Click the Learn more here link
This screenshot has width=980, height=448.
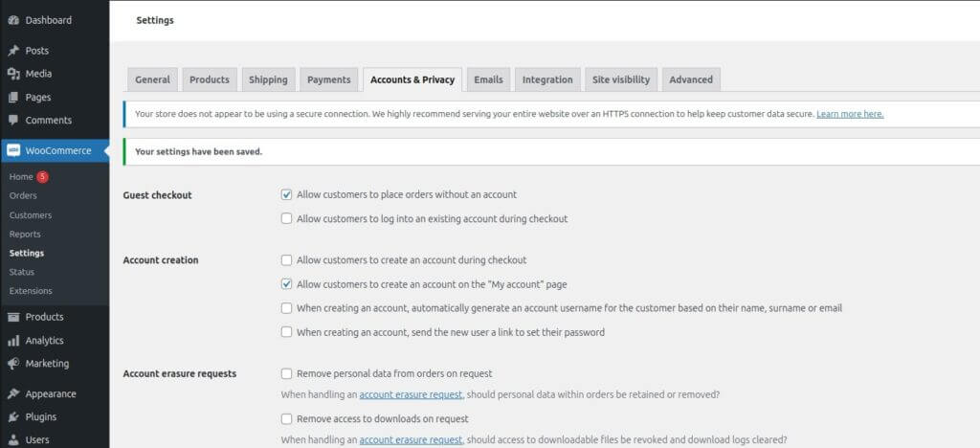[850, 114]
